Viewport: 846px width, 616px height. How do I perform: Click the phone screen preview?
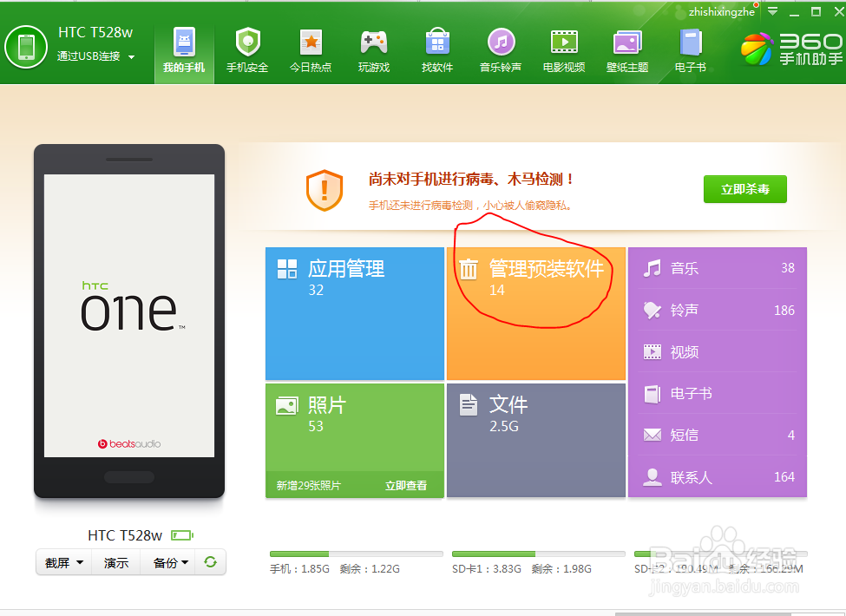pos(129,316)
